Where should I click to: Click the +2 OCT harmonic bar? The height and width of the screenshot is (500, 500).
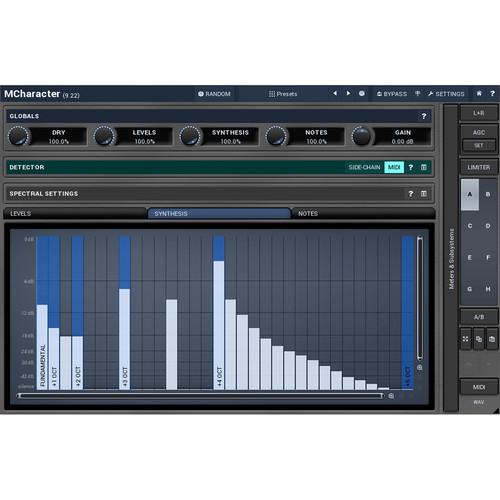coord(77,363)
